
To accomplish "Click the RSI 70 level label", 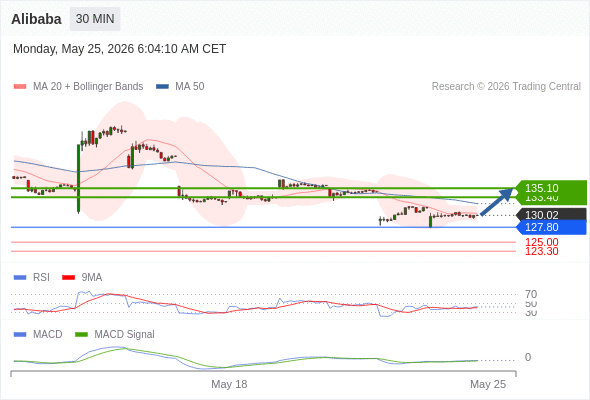I will [531, 294].
